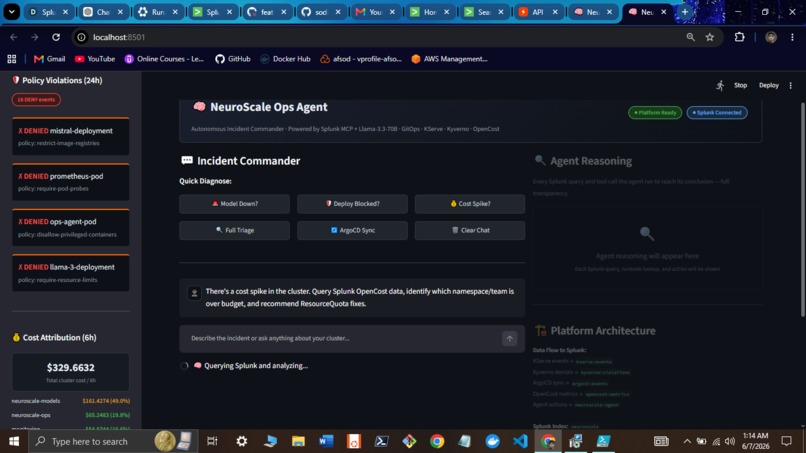Open the browser zoom magnifier icon
The image size is (806, 453).
(x=690, y=37)
